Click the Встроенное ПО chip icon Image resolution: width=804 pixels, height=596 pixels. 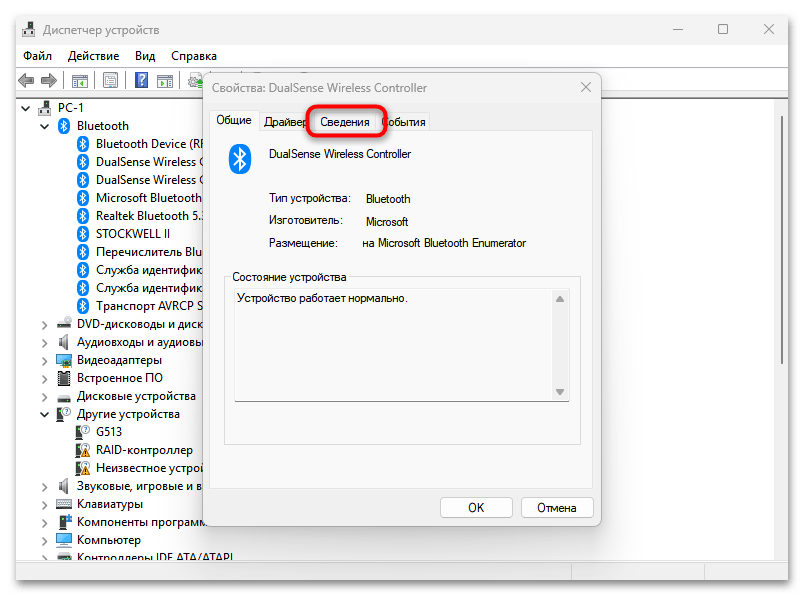(64, 378)
